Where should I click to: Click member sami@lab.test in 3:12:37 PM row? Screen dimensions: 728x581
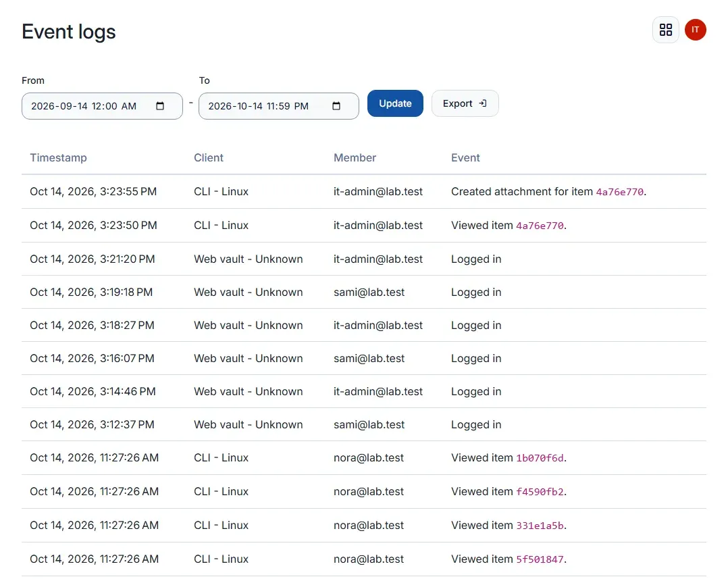coord(369,424)
